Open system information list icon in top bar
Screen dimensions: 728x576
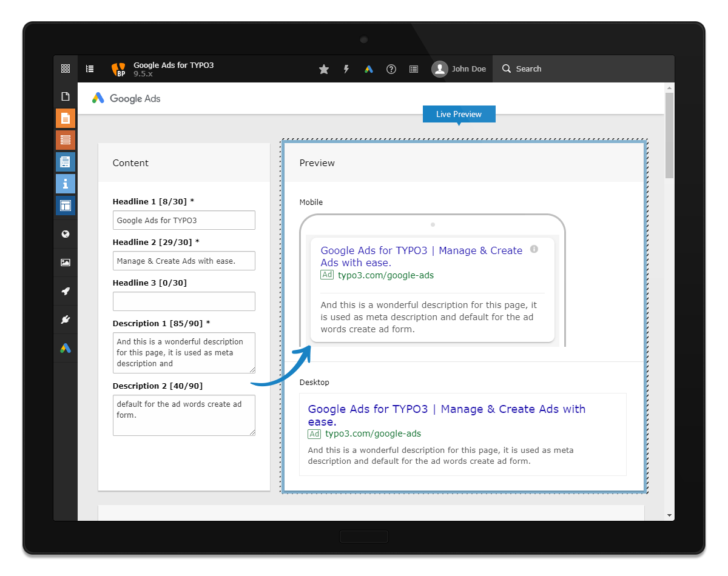click(x=414, y=69)
